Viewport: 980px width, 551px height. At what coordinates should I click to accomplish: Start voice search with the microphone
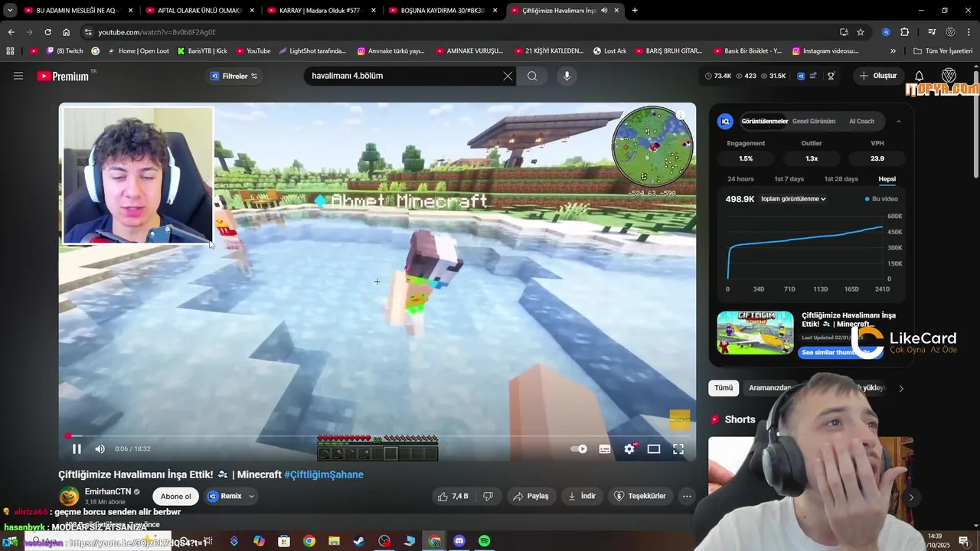click(x=567, y=76)
